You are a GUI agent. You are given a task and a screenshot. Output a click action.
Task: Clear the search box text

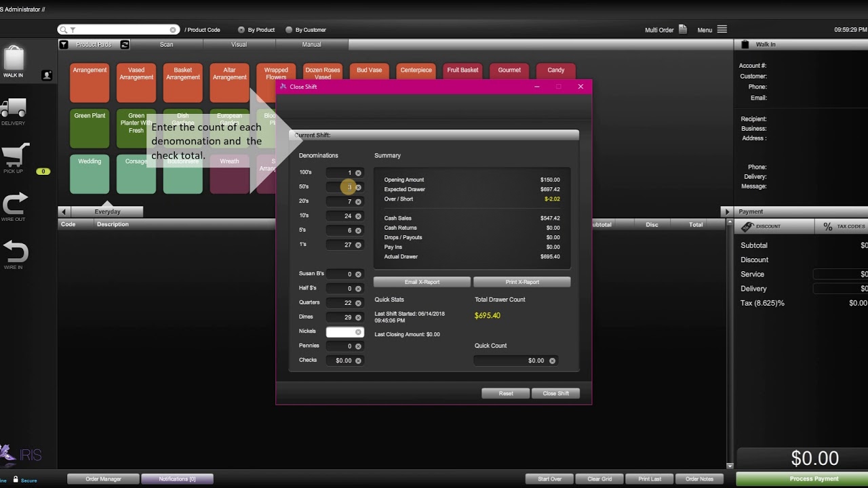coord(173,30)
